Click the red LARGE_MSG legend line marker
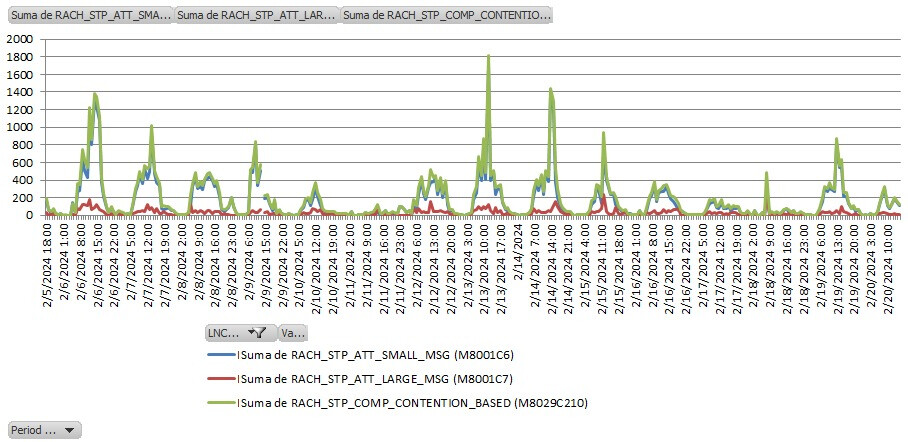The image size is (908, 442). coord(220,379)
